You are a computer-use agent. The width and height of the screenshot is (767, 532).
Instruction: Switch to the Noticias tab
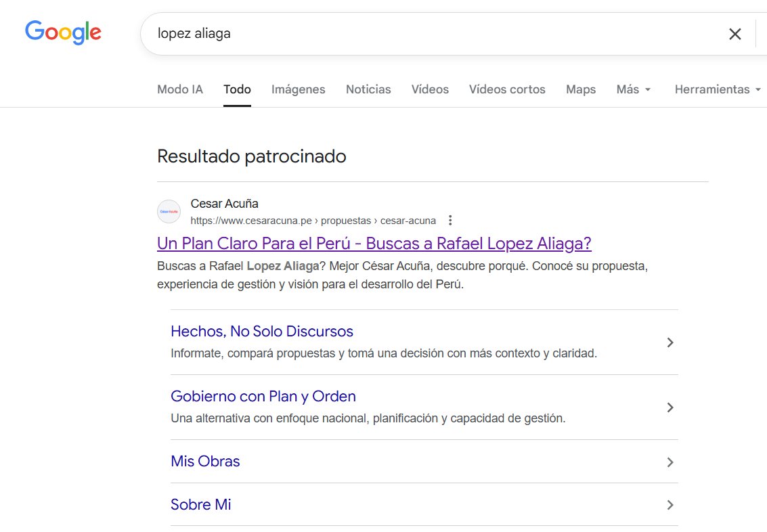(368, 89)
